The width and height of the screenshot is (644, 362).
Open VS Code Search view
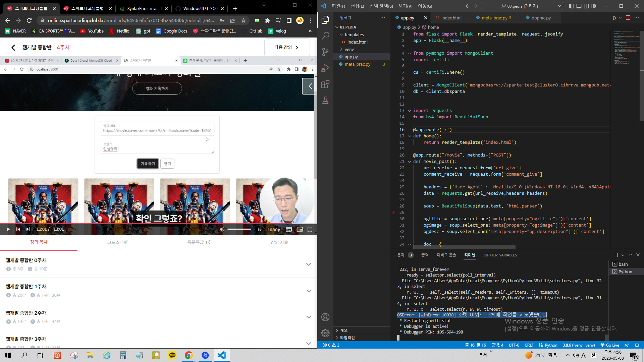click(325, 36)
